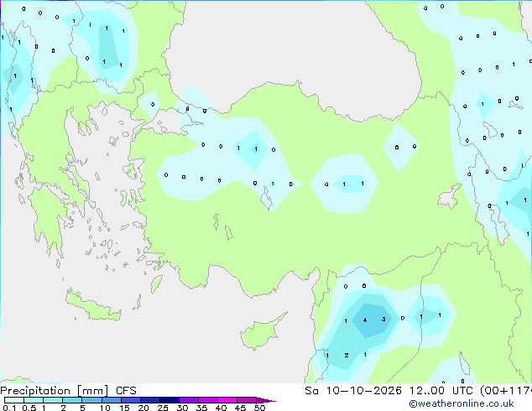Click the Sa 10-10-2026 date label
The image size is (532, 411).
tap(353, 391)
